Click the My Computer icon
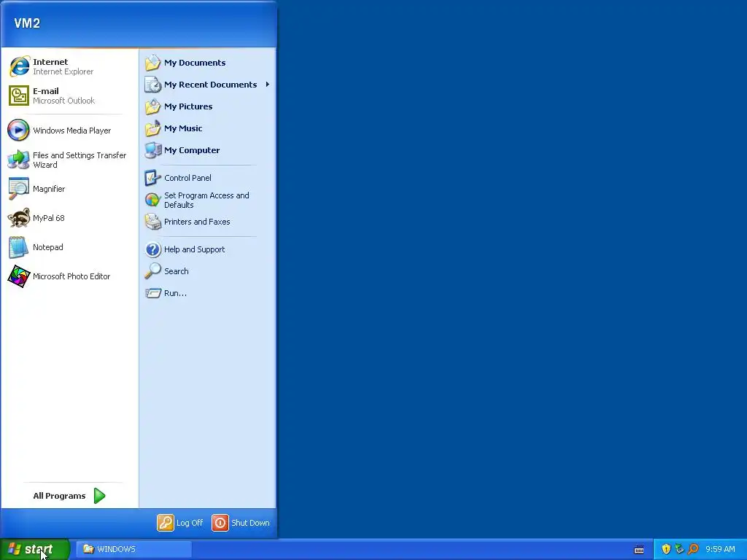747x560 pixels. (x=153, y=150)
